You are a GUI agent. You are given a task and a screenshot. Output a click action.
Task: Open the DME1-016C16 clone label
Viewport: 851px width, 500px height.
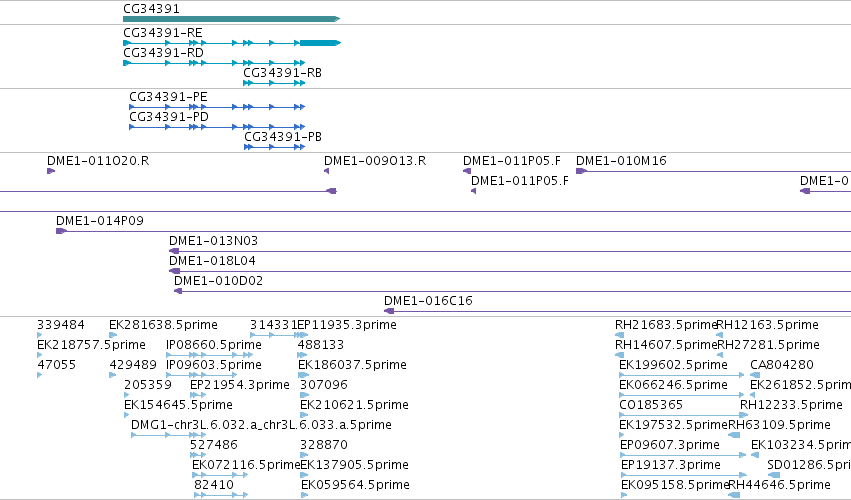(428, 301)
